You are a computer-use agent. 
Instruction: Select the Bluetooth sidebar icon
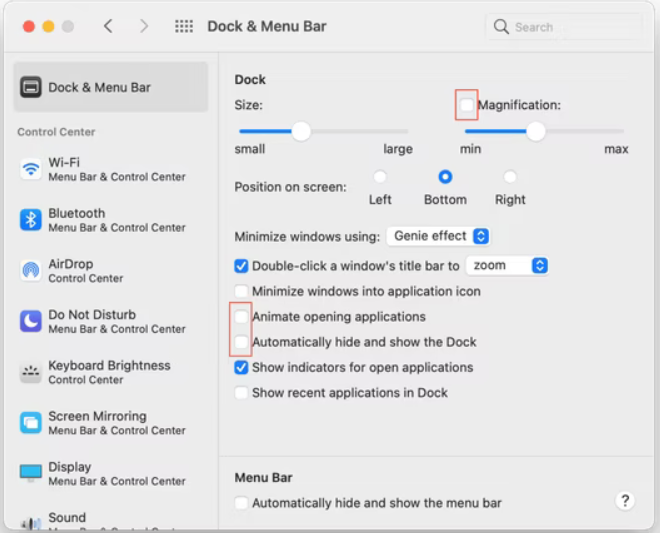pos(31,220)
